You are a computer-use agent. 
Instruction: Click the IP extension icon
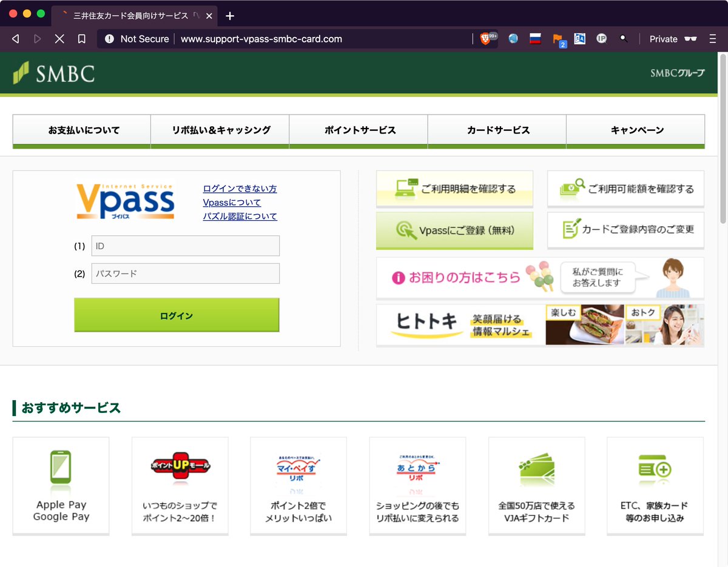pos(602,39)
